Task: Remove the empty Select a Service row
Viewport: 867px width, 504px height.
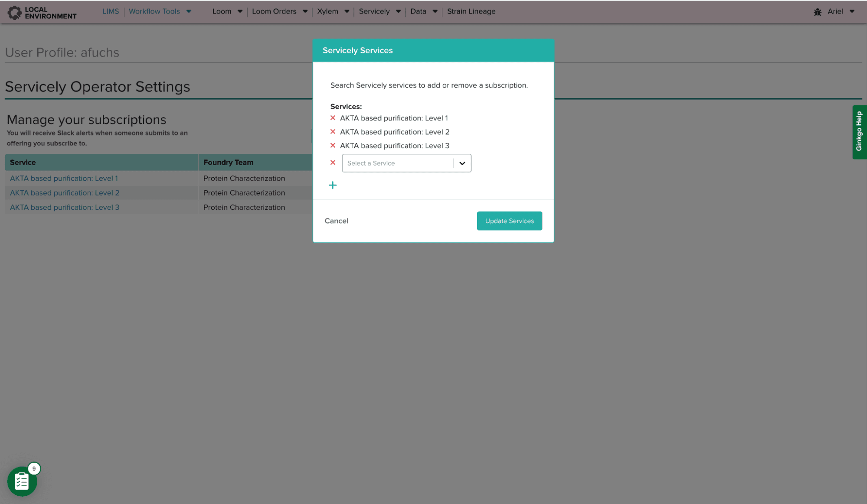Action: coord(333,163)
